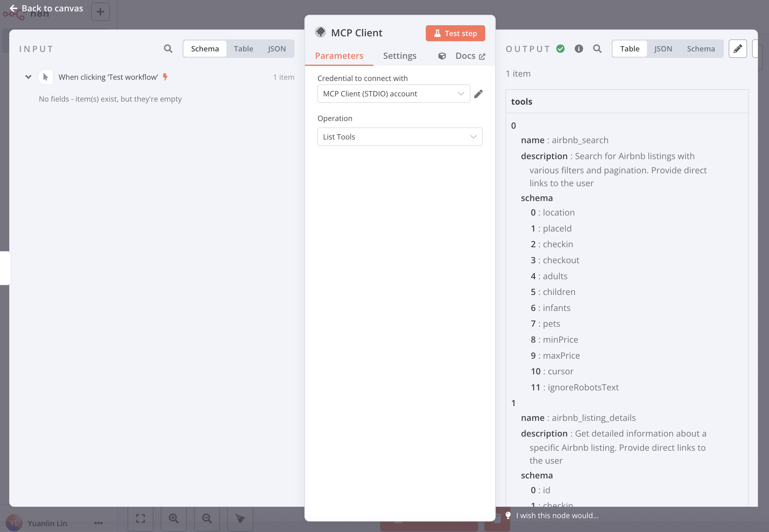Click the Back to canvas arrow
This screenshot has width=769, height=532.
(x=13, y=8)
